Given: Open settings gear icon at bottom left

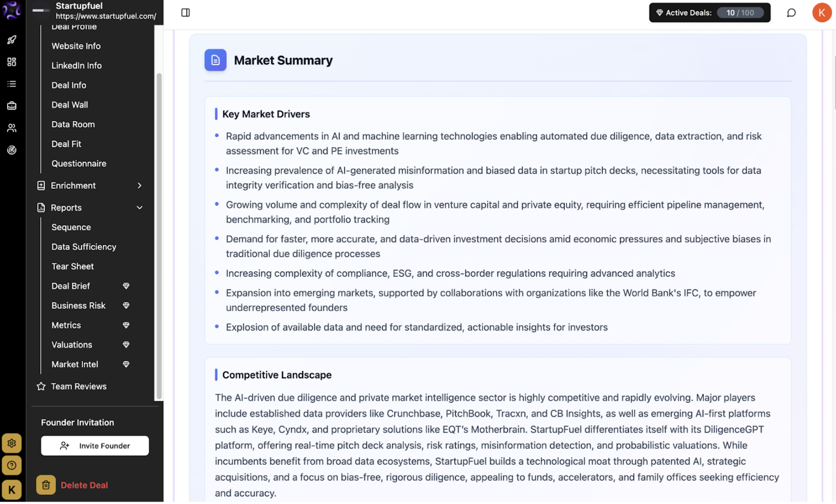Looking at the screenshot, I should [11, 443].
